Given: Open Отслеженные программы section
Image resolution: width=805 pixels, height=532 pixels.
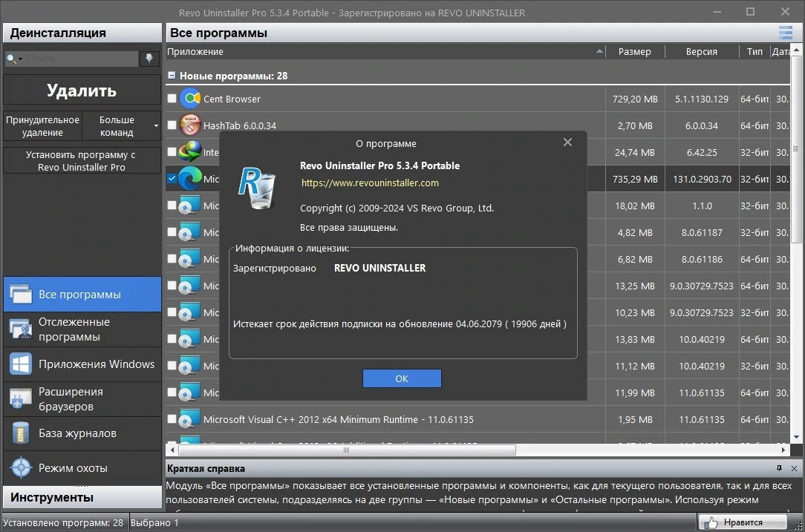Looking at the screenshot, I should click(x=82, y=329).
